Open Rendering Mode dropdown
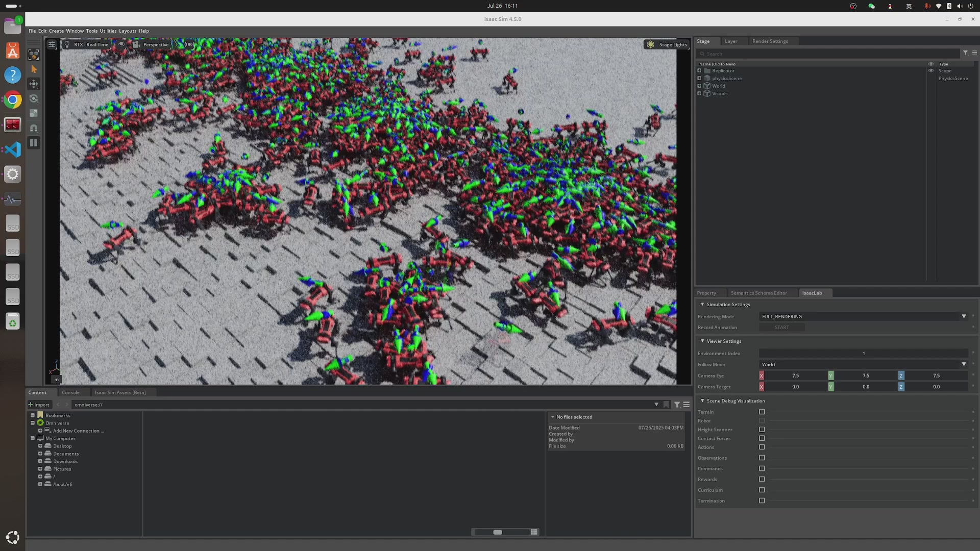 point(863,317)
